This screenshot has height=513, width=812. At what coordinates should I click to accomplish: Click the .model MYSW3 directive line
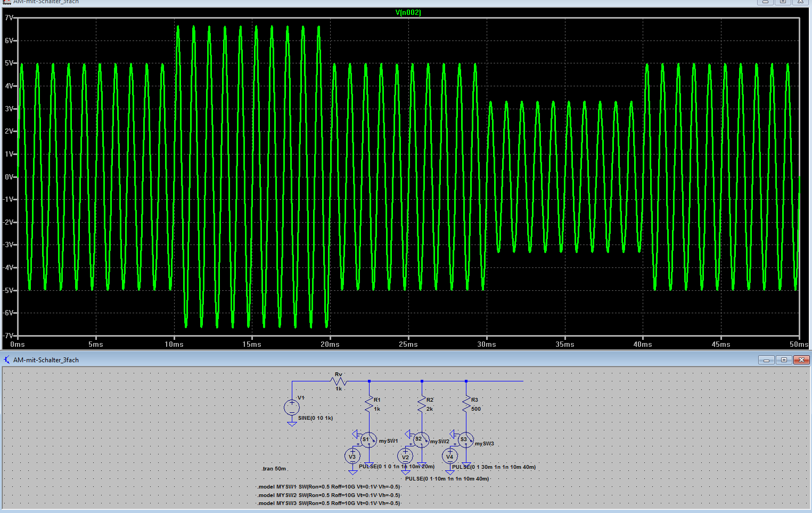click(x=329, y=503)
